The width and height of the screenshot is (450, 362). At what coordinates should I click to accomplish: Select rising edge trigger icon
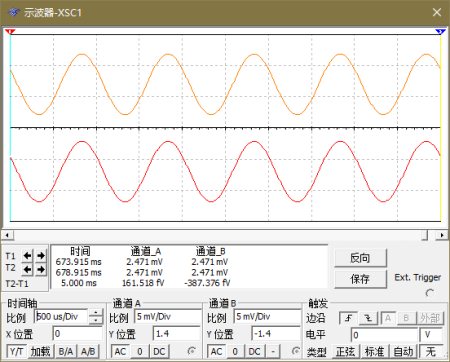[x=348, y=318]
